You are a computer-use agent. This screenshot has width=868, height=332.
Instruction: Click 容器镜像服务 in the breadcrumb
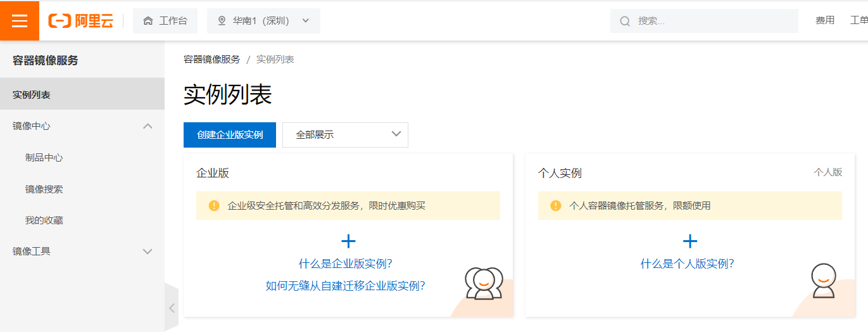(x=212, y=60)
